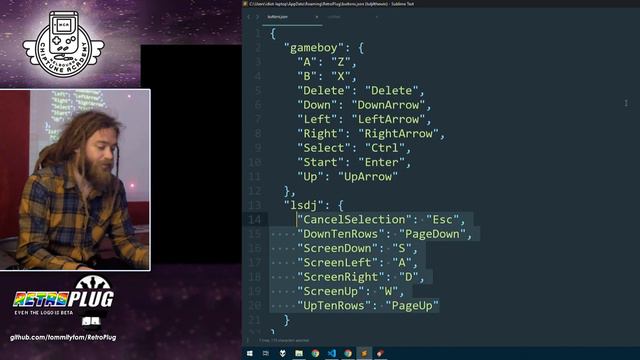This screenshot has height=360, width=640.
Task: Click the "LeftArrow" value
Action: [388, 119]
